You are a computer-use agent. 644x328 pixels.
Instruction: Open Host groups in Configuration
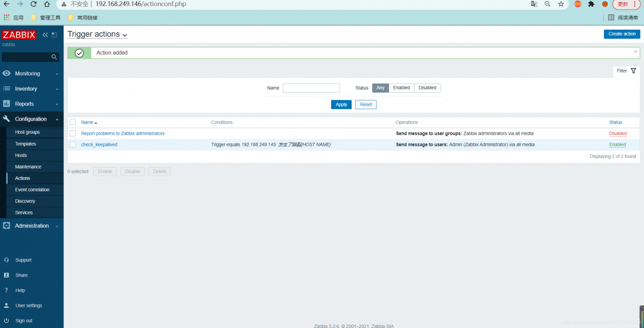pyautogui.click(x=27, y=132)
